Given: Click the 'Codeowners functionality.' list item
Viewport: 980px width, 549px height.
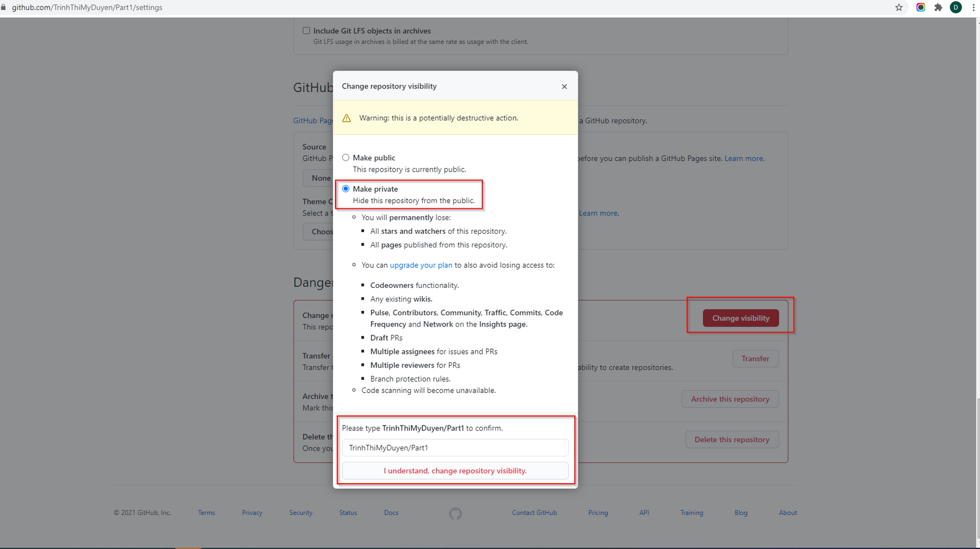Looking at the screenshot, I should (415, 285).
